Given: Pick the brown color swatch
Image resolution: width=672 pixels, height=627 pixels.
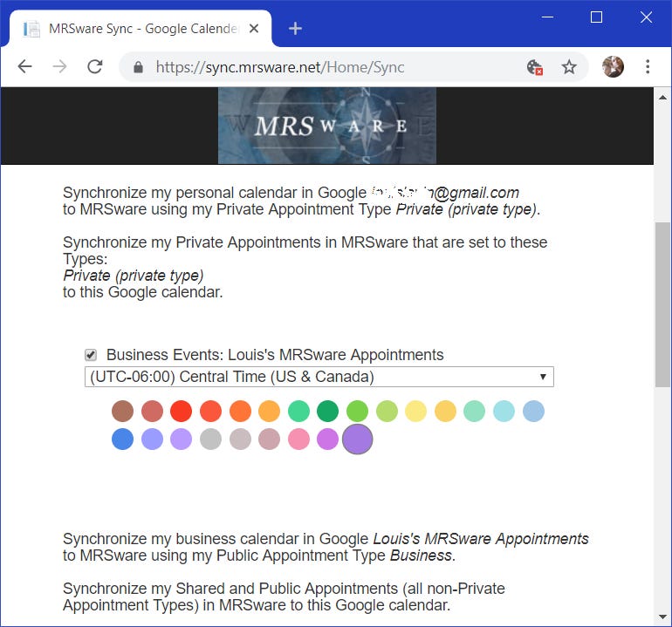Looking at the screenshot, I should point(122,411).
